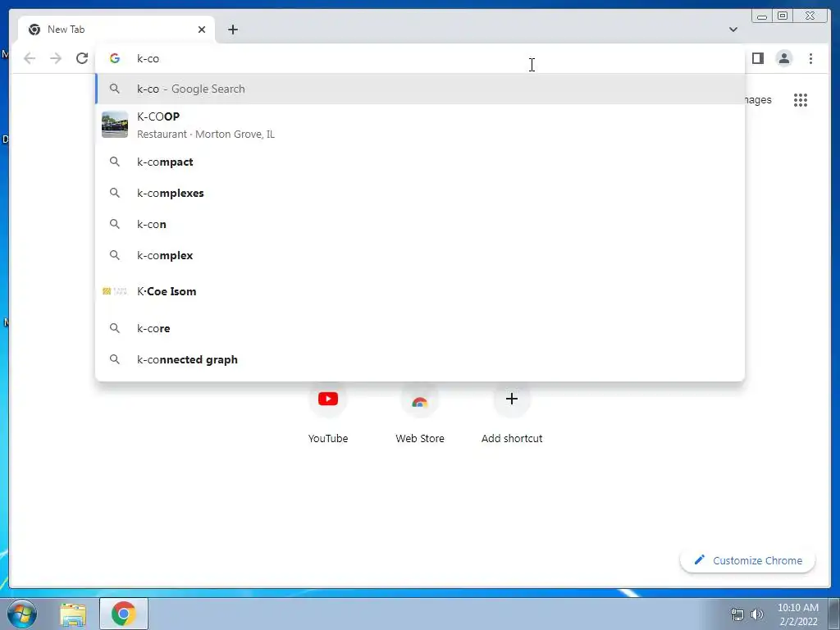The width and height of the screenshot is (840, 630).
Task: Choose the 'k-core' suggestion
Action: coord(420,328)
